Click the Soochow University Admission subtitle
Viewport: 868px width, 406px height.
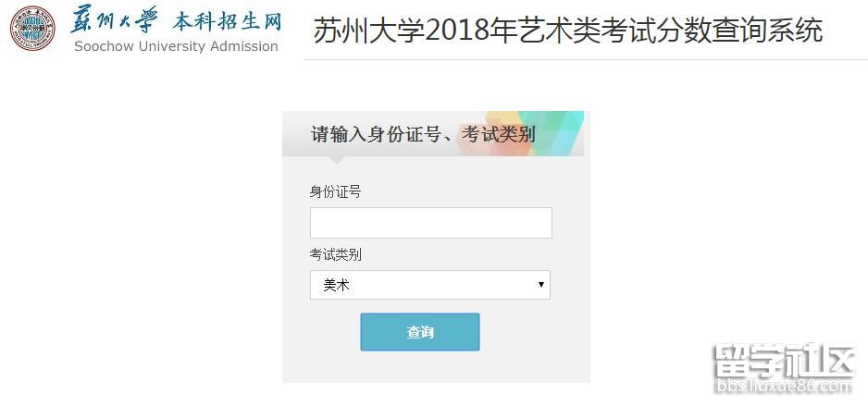coord(176,46)
